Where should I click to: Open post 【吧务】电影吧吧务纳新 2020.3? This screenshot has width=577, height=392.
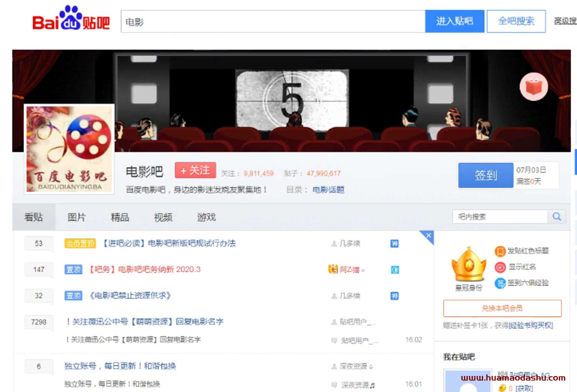tap(145, 269)
